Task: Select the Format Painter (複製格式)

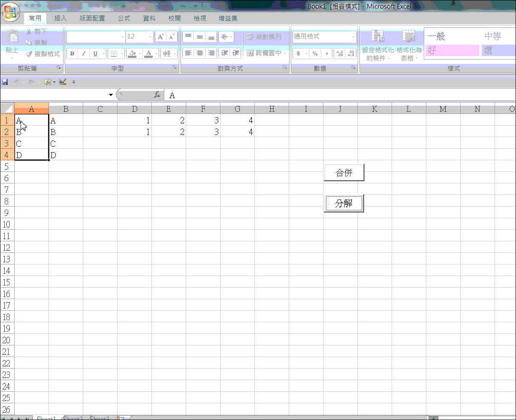Action: [42, 54]
